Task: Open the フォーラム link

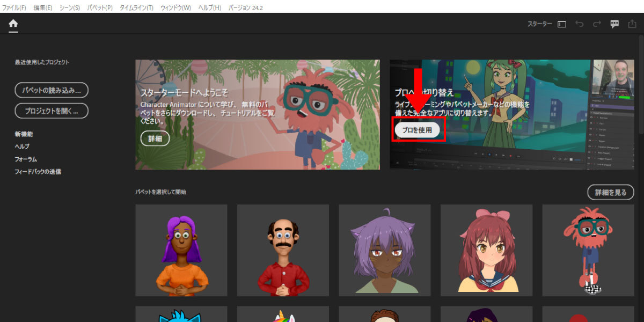Action: (26, 159)
